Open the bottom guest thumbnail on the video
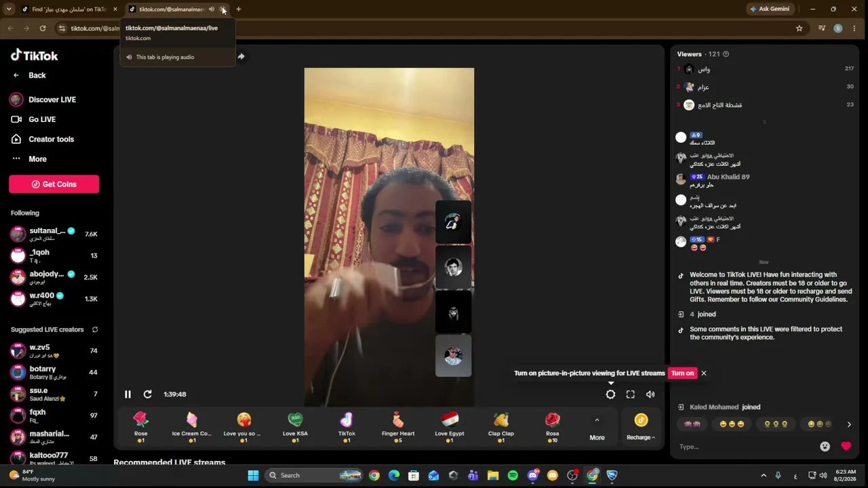 tap(453, 356)
